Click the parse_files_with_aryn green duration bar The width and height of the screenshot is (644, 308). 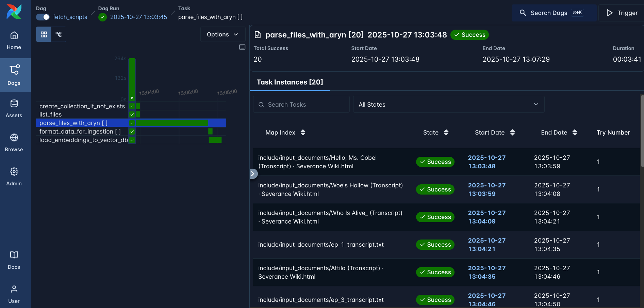tap(172, 123)
